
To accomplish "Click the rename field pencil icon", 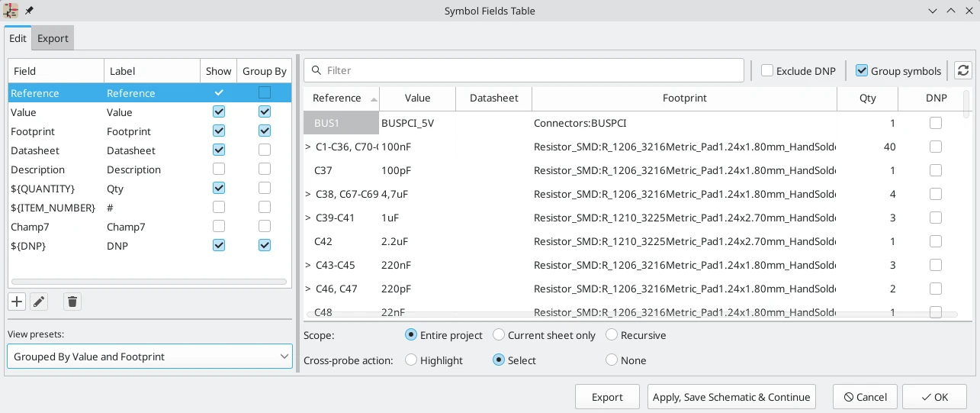I will point(38,302).
